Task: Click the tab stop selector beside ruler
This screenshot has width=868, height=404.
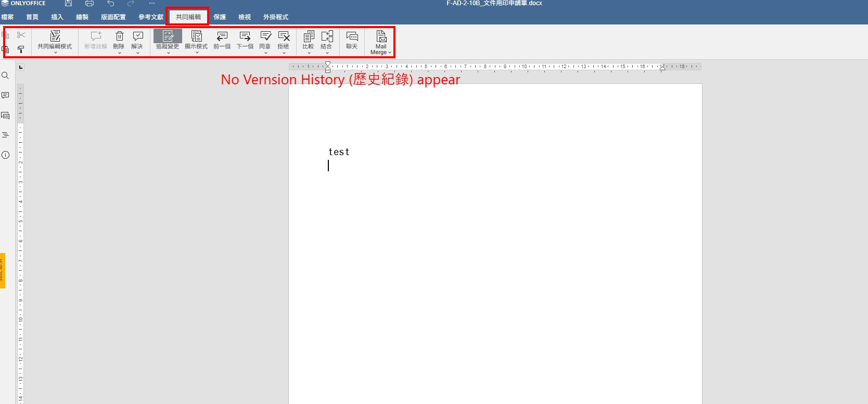Action: click(20, 67)
